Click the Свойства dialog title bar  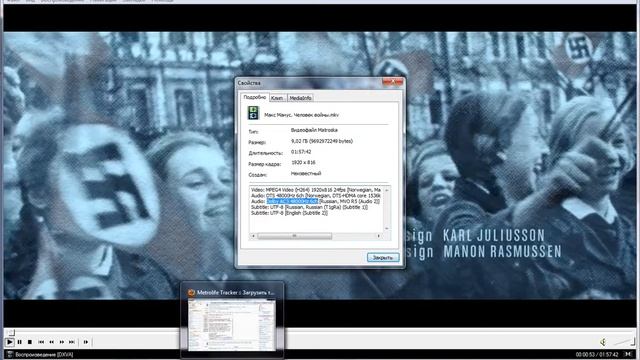[309, 83]
